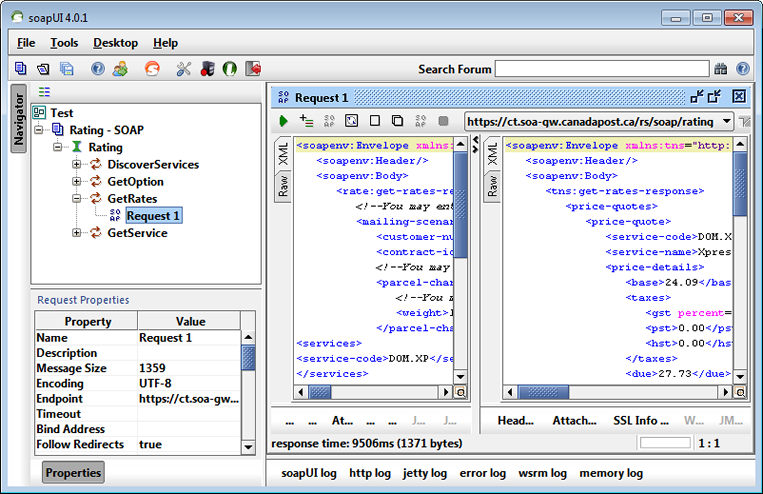Image resolution: width=763 pixels, height=494 pixels.
Task: Click the Import Project toolbar icon
Action: [43, 69]
